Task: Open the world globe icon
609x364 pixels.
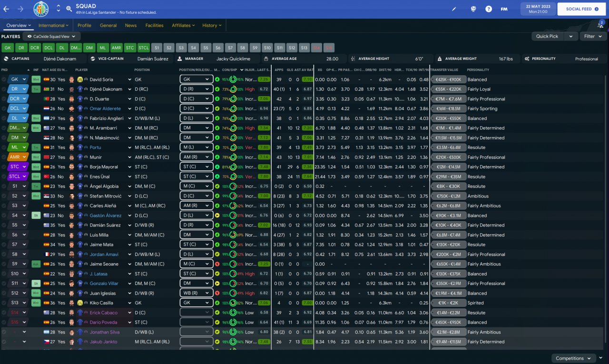Action: [x=473, y=9]
